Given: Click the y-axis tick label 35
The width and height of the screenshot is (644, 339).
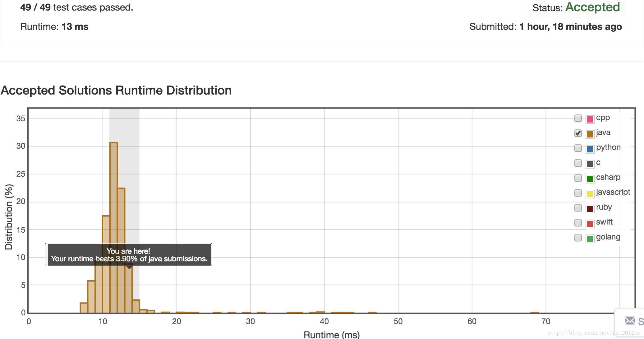Looking at the screenshot, I should point(21,118).
